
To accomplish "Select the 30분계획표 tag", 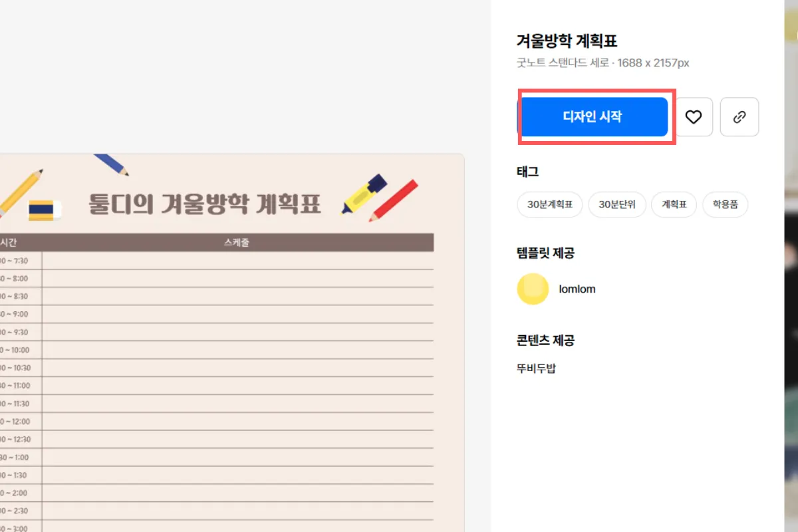I will point(549,205).
